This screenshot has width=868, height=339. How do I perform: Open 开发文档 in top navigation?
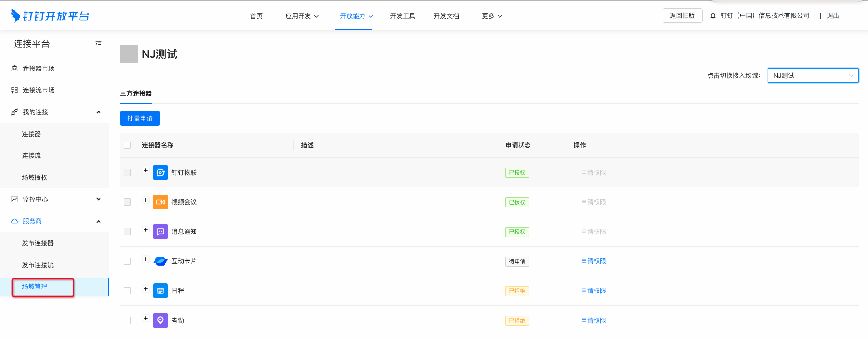click(446, 16)
